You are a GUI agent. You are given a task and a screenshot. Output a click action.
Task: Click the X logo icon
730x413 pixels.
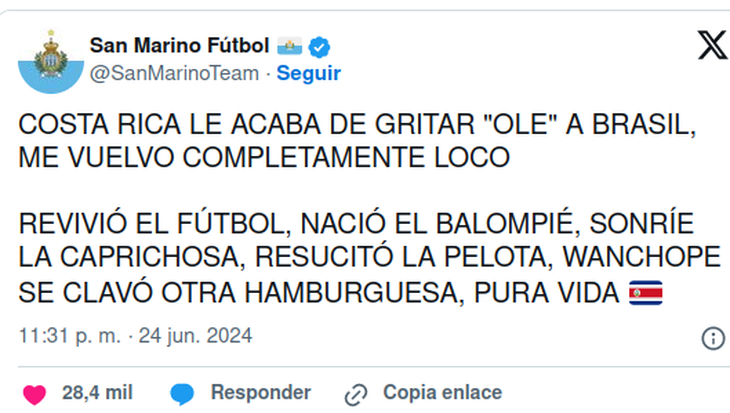[713, 45]
